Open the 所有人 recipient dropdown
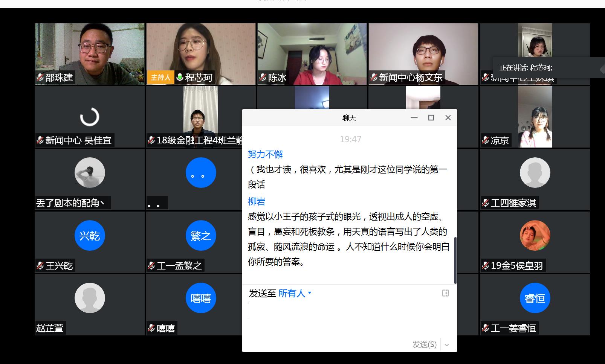This screenshot has height=364, width=605. pyautogui.click(x=295, y=293)
